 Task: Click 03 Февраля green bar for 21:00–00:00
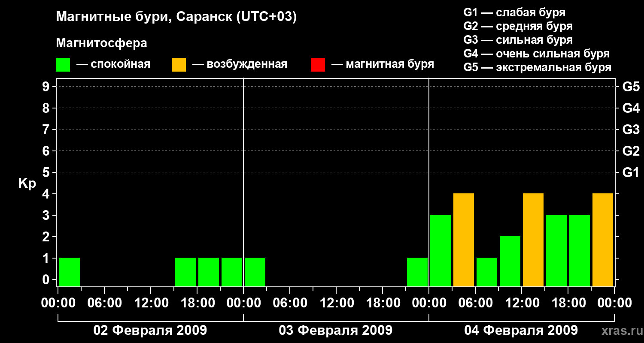pyautogui.click(x=417, y=272)
